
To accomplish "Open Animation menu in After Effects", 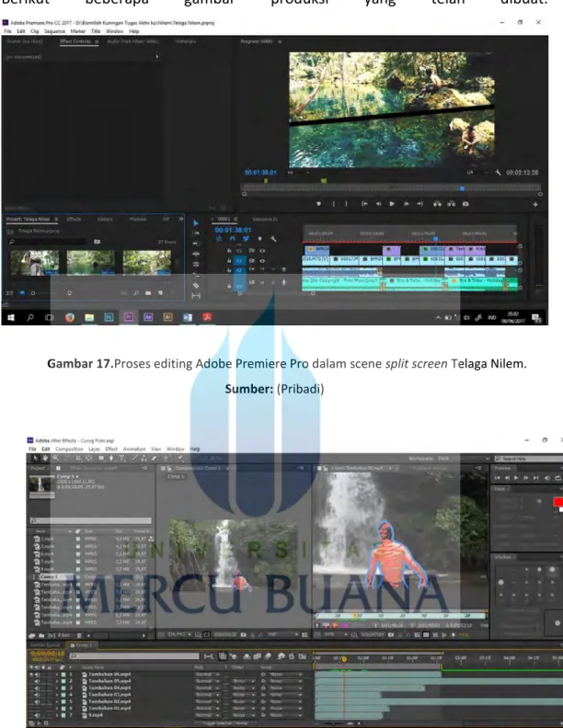I will 134,449.
